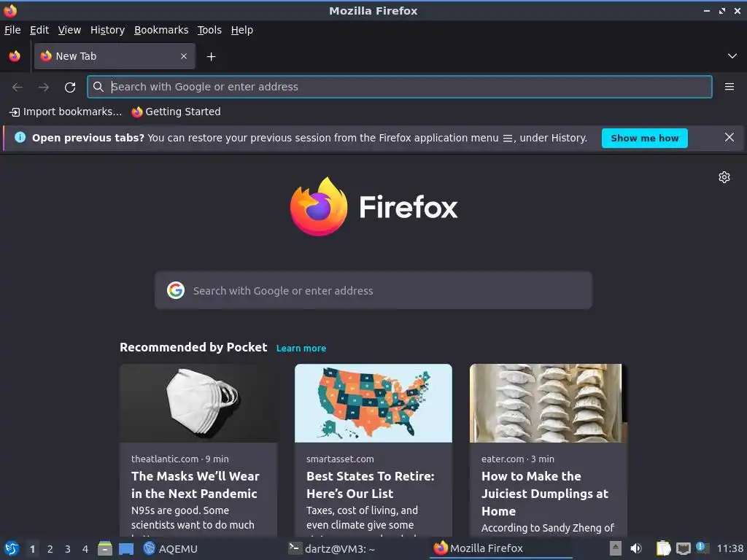The height and width of the screenshot is (560, 747).
Task: Open the clipboard manager tray icon
Action: point(664,548)
